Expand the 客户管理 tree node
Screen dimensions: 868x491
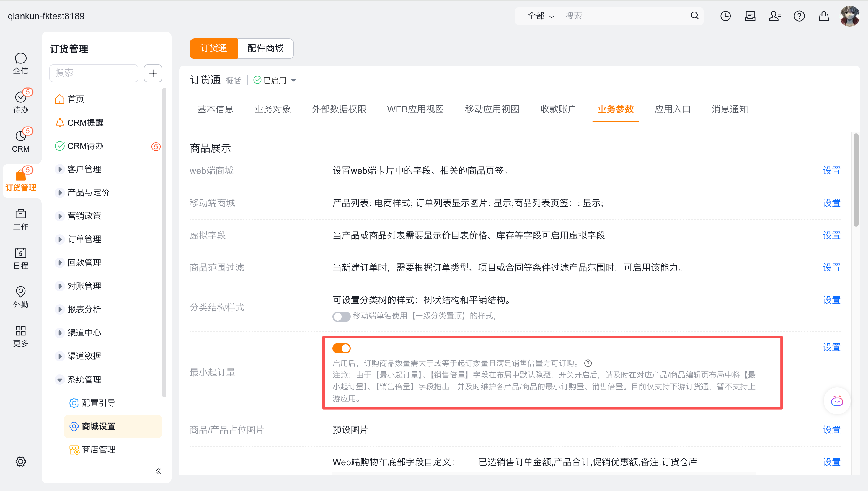click(60, 169)
